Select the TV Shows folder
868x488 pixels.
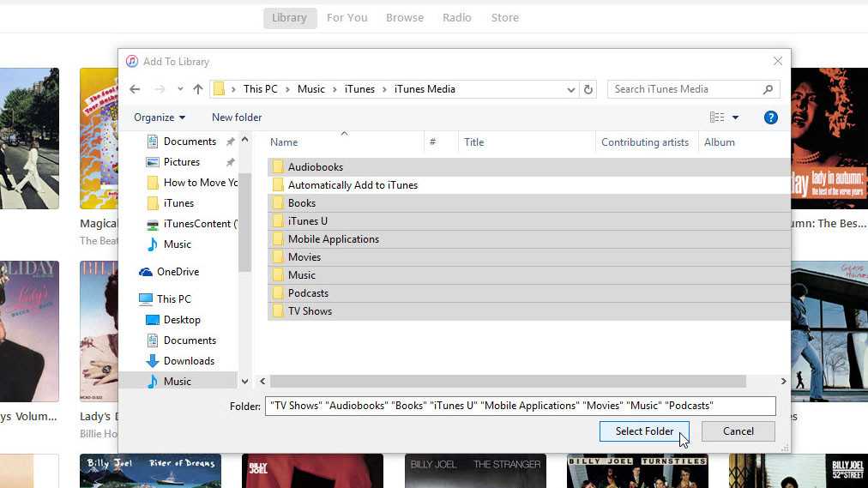tap(528, 311)
